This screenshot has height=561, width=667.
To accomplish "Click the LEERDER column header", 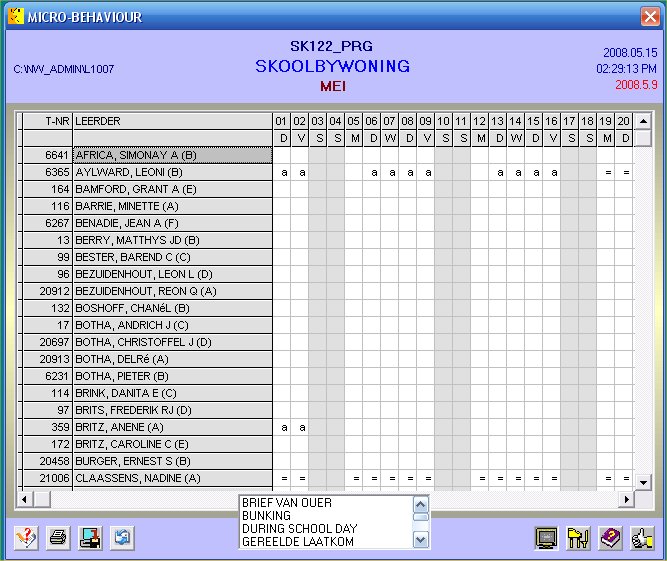I will click(172, 121).
